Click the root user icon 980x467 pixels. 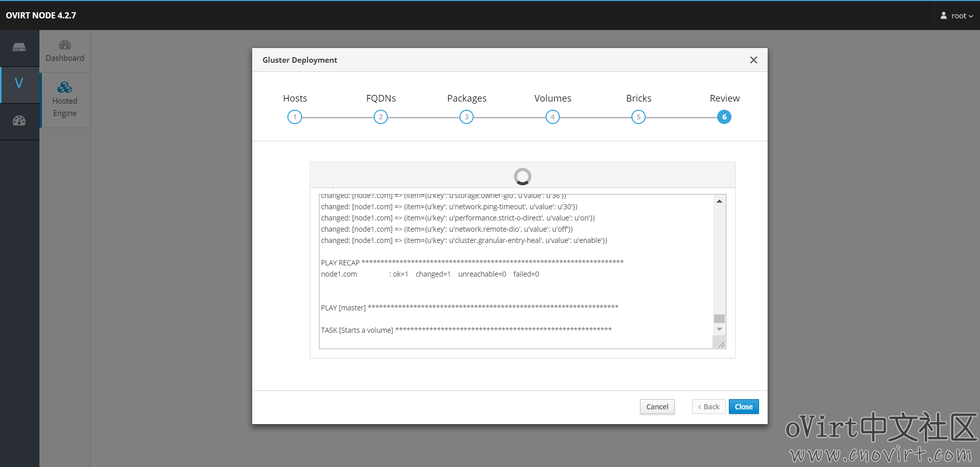click(x=944, y=15)
